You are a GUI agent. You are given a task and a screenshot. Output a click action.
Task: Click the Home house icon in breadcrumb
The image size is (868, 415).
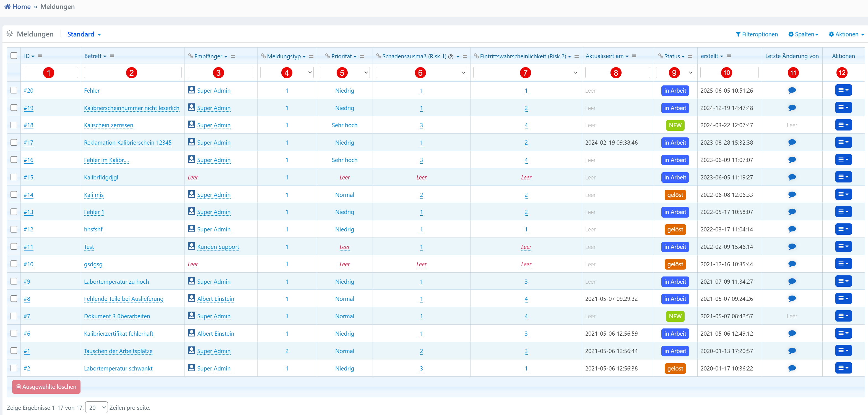(7, 6)
